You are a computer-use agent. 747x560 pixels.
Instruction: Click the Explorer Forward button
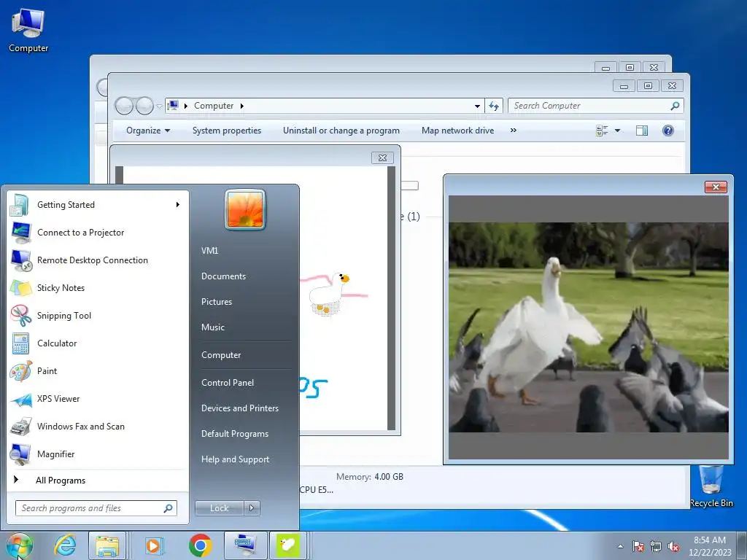pyautogui.click(x=144, y=106)
